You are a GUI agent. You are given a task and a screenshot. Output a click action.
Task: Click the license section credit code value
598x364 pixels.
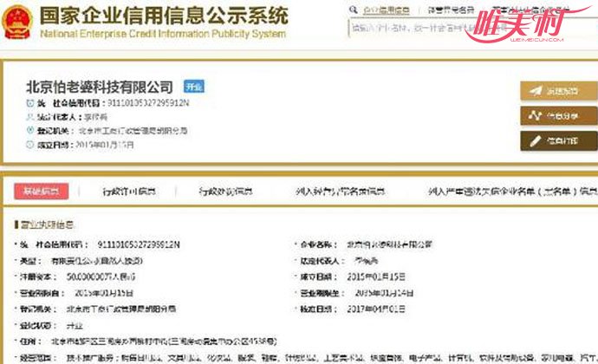point(139,244)
